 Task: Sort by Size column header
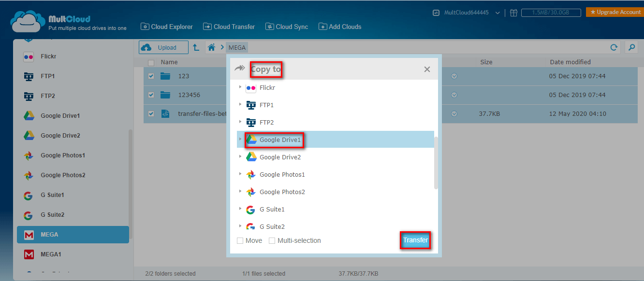tap(486, 62)
